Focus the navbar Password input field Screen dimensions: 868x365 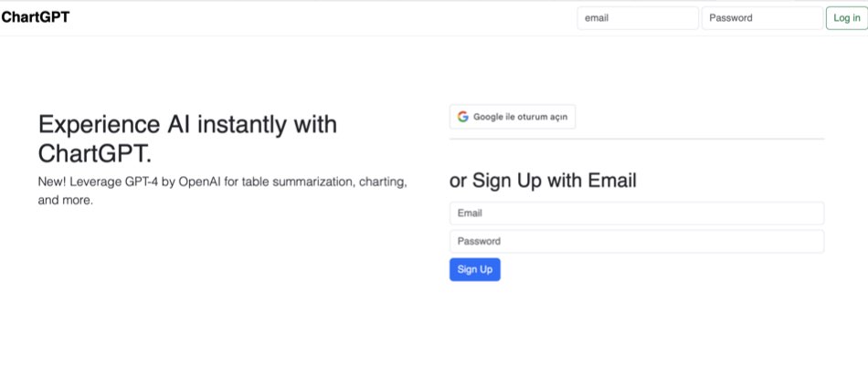762,18
